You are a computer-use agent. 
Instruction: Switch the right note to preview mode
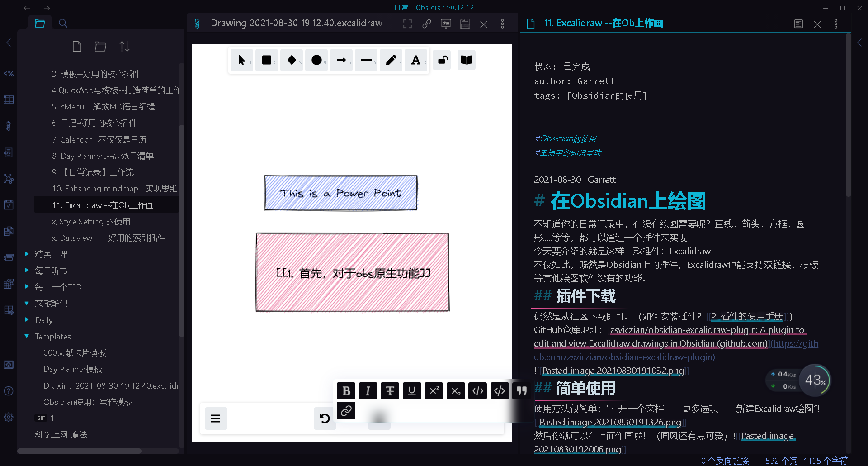(798, 24)
